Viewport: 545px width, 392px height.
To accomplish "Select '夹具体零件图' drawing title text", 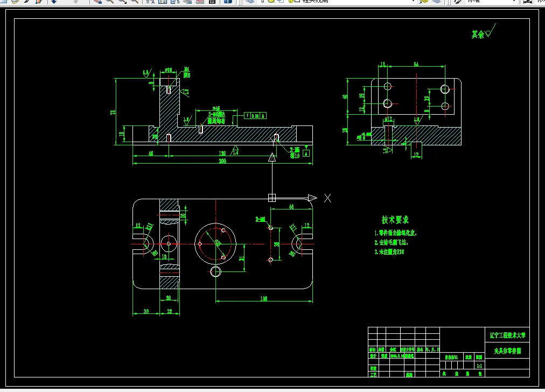I will click(507, 351).
